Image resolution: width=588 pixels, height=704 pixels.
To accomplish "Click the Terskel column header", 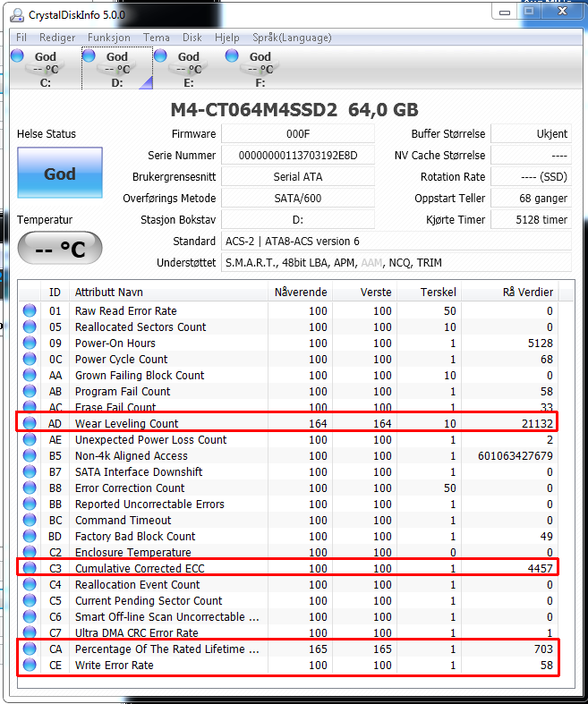I will (x=430, y=293).
